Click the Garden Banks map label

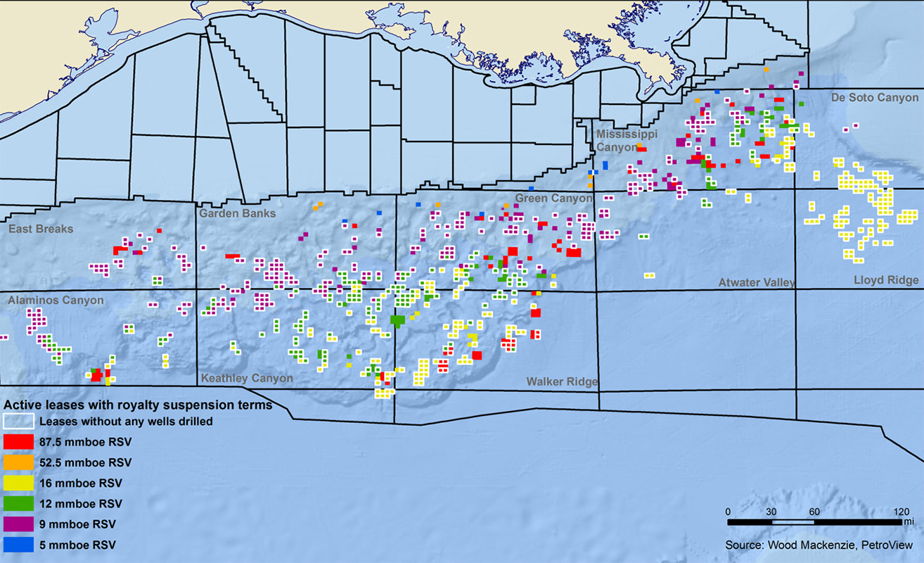click(x=237, y=213)
